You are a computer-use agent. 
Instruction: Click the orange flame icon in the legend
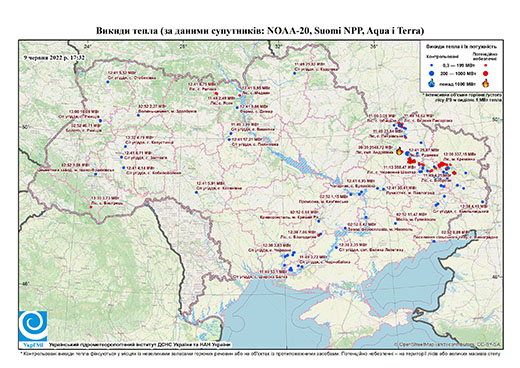tap(486, 83)
